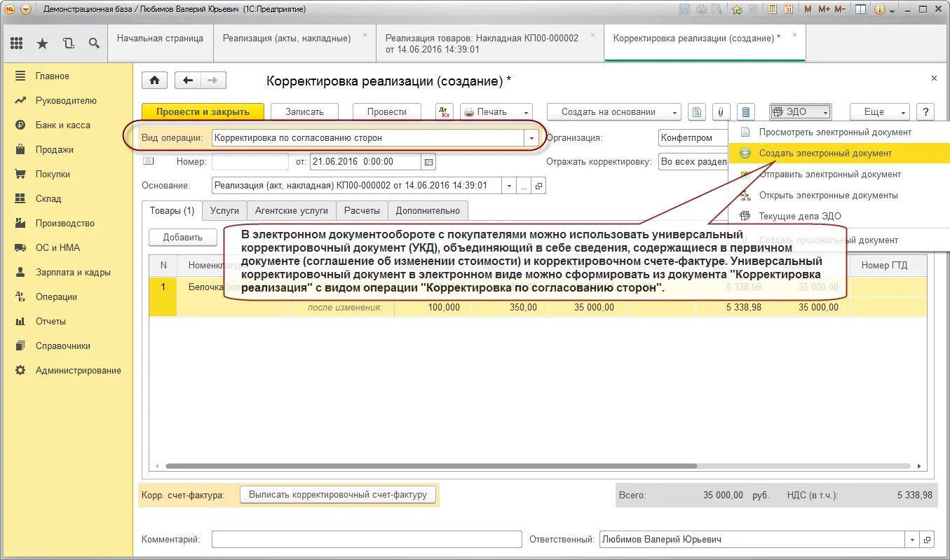This screenshot has width=950, height=560.
Task: Expand the Ответственный dropdown arrow
Action: coord(913,540)
